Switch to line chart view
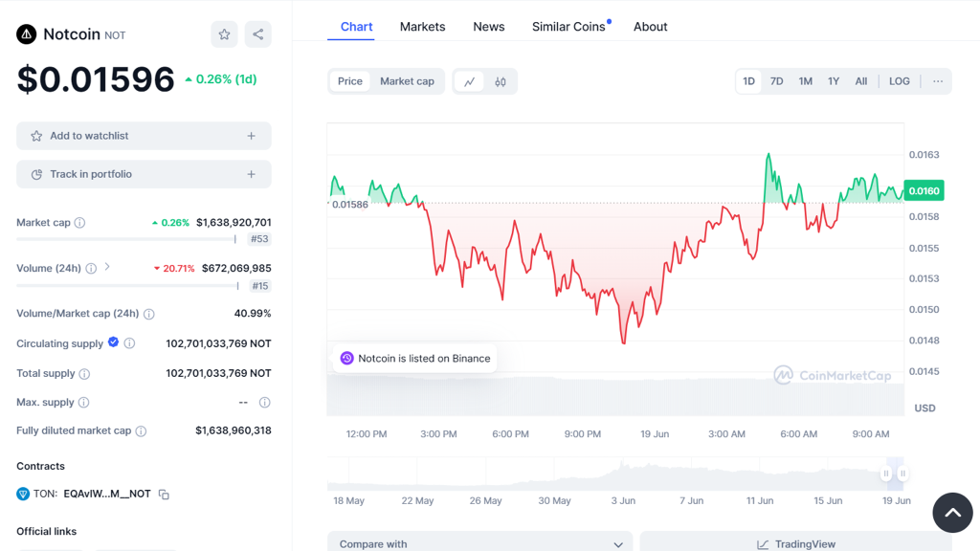Viewport: 980px width, 551px height. tap(469, 81)
